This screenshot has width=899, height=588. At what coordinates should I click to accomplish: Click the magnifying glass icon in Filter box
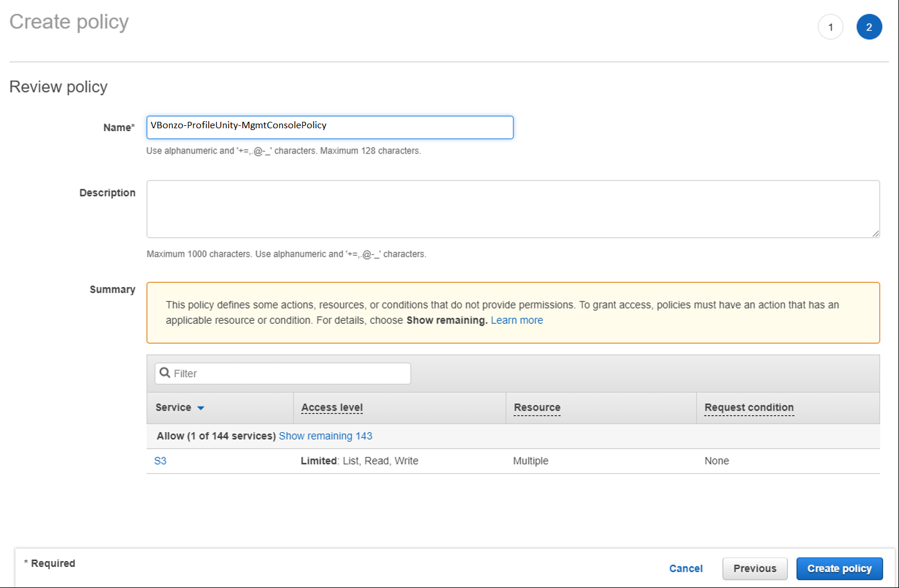coord(164,373)
